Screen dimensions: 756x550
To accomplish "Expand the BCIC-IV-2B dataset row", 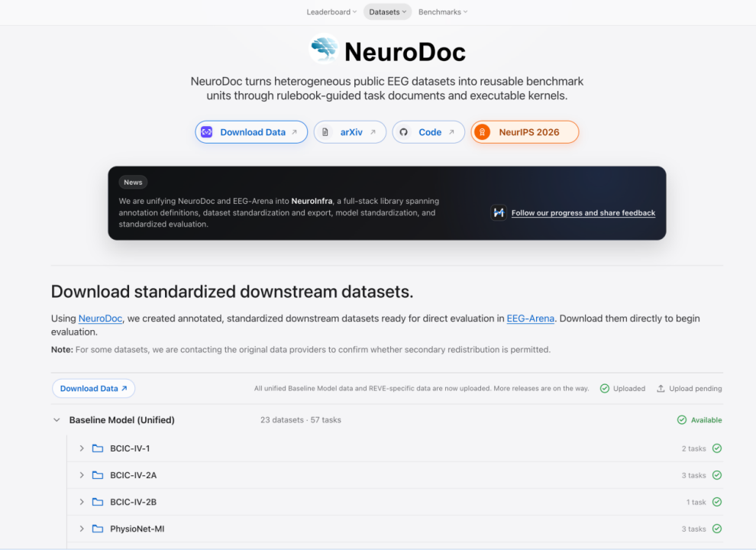I will point(82,502).
